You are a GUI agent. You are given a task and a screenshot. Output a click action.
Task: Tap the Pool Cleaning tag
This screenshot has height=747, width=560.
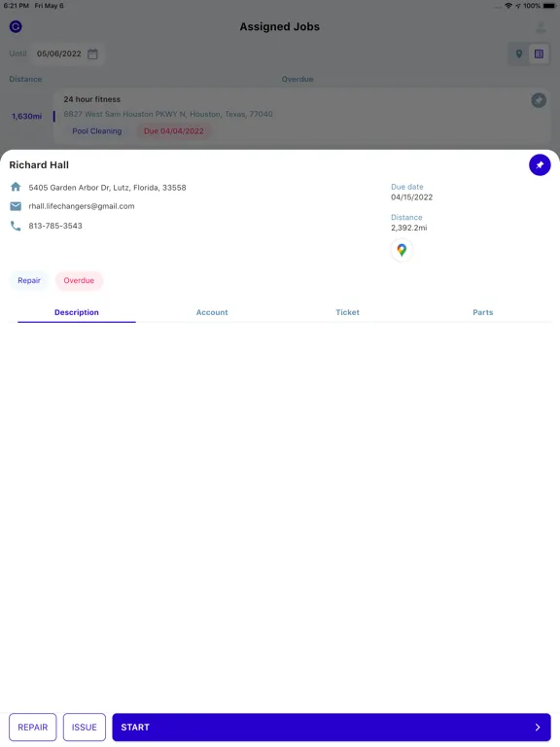[x=97, y=131]
